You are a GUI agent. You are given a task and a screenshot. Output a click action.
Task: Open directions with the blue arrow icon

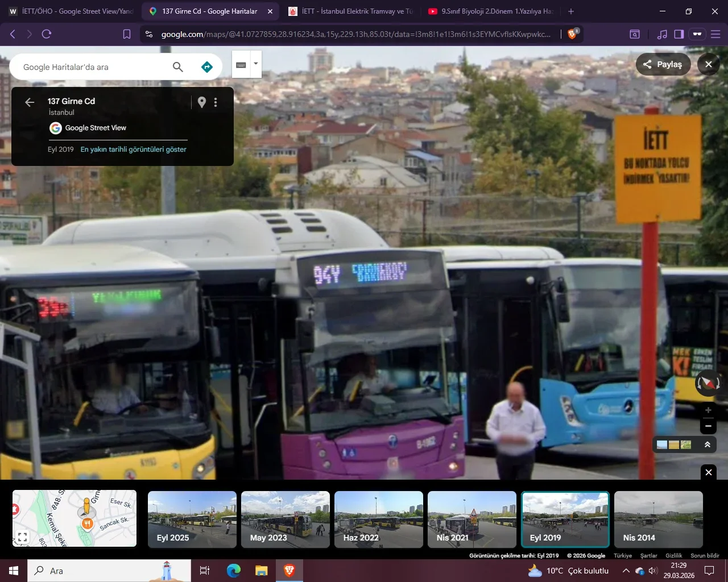click(x=207, y=67)
